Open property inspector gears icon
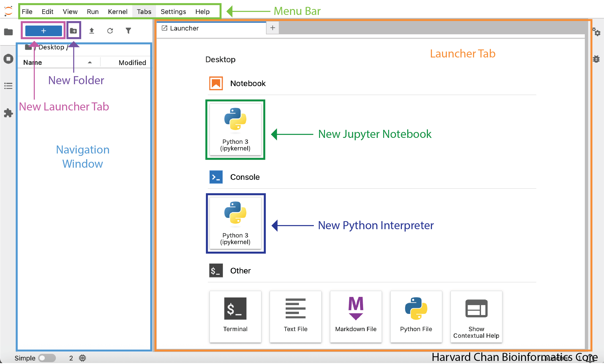Screen dimensions: 604x364 pyautogui.click(x=596, y=32)
